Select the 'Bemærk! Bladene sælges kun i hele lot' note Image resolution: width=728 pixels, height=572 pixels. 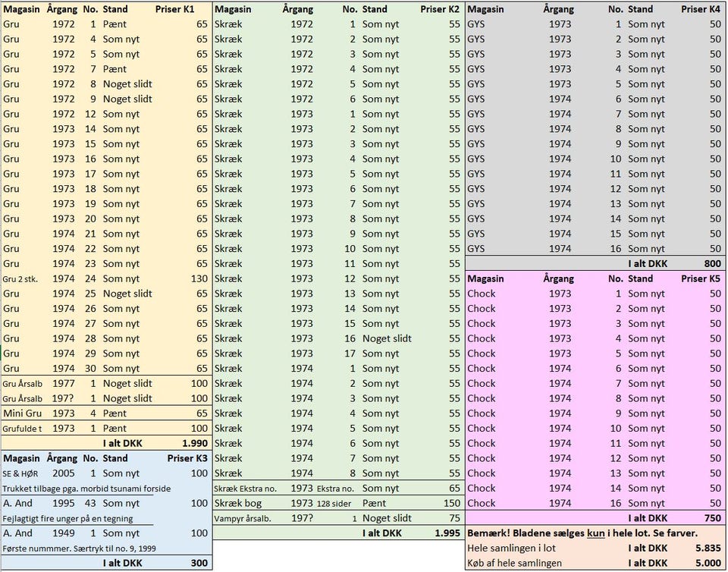click(x=582, y=533)
